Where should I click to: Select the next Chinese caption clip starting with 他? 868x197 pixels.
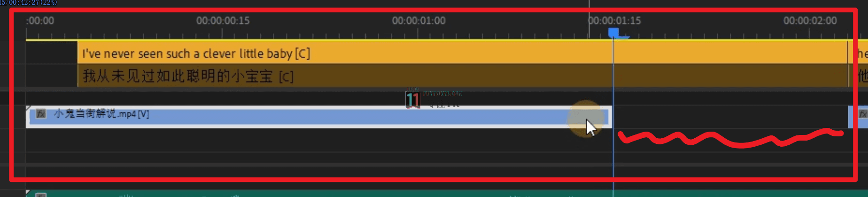coord(858,76)
